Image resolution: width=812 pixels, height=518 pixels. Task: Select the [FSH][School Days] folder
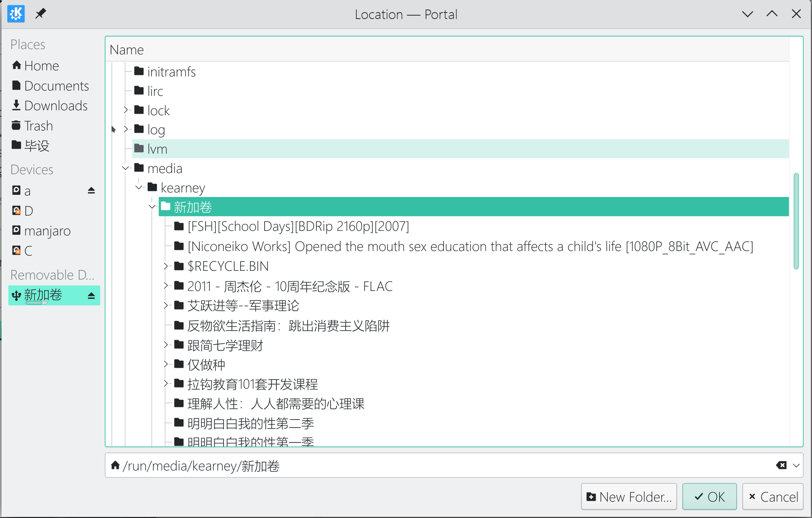[x=298, y=227]
